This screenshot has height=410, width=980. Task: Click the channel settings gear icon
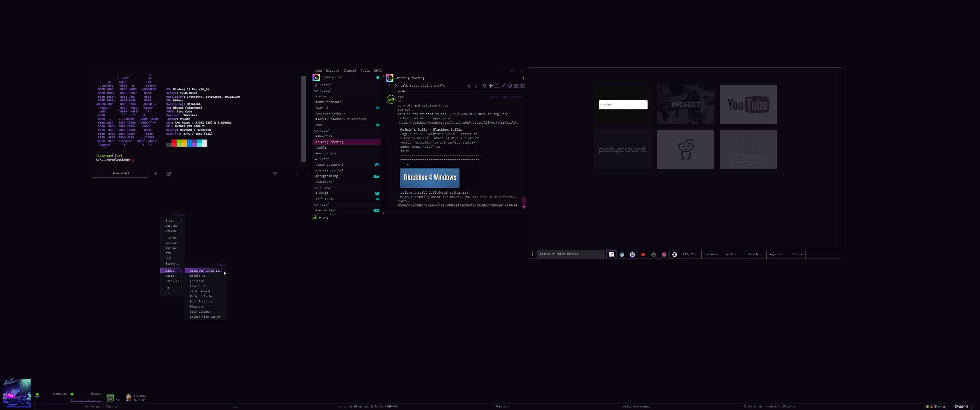coord(484,86)
